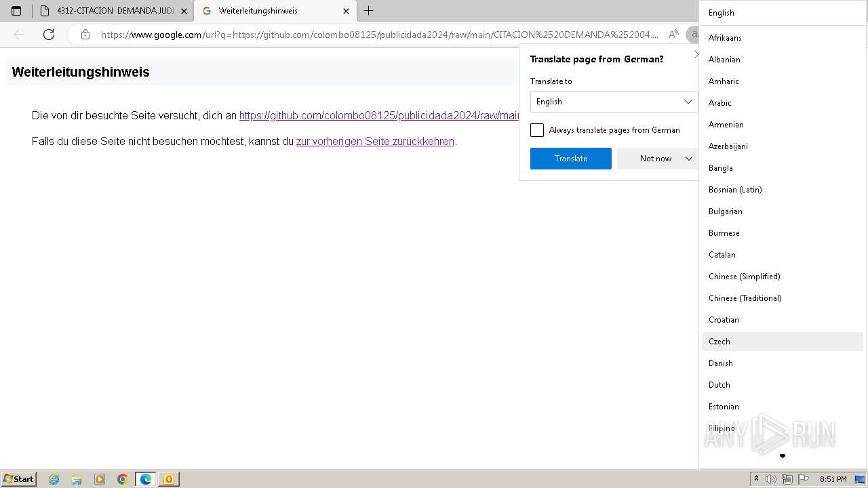
Task: Switch to Microsoft Edge taskbar icon
Action: pyautogui.click(x=146, y=479)
